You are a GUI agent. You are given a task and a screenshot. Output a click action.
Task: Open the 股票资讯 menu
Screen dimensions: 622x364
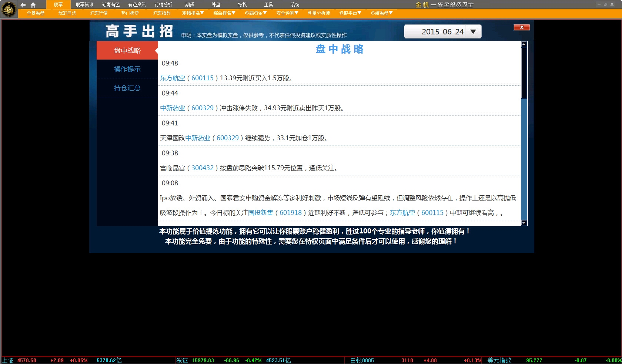[x=84, y=4]
